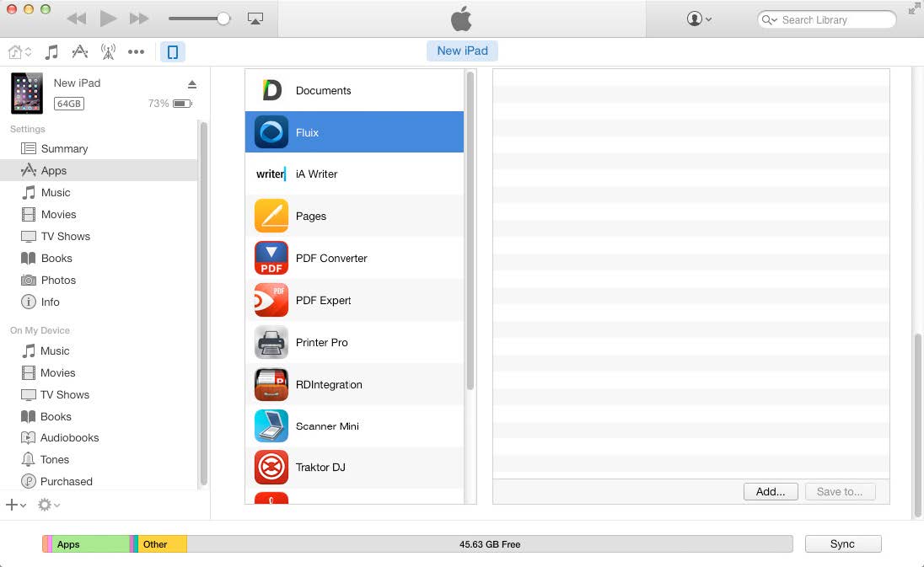Open the more options ellipsis menu
Screen dimensions: 924x567
tap(136, 52)
